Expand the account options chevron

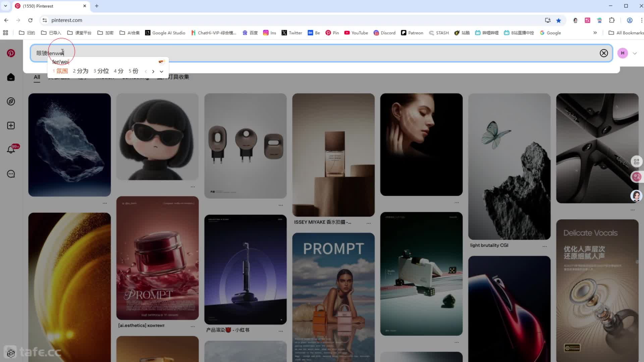click(x=635, y=53)
